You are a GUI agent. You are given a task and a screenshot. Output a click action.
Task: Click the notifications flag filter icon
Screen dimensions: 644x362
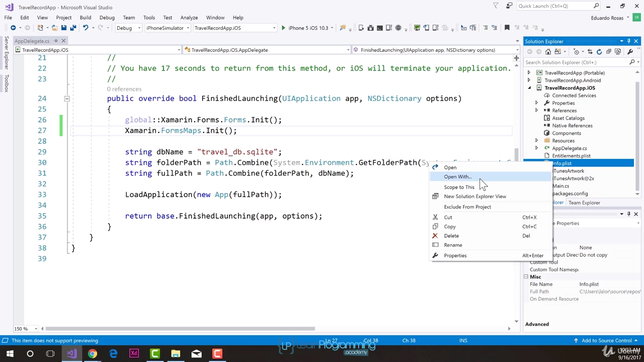pyautogui.click(x=496, y=6)
